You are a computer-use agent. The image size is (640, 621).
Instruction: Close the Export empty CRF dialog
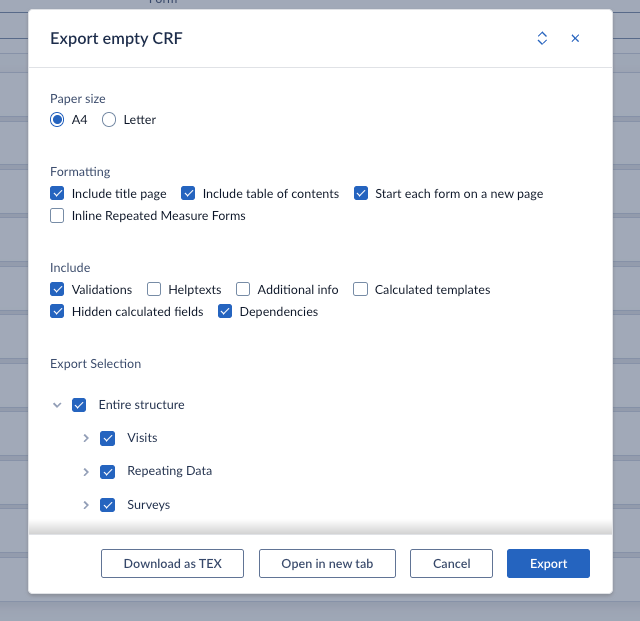pyautogui.click(x=575, y=38)
